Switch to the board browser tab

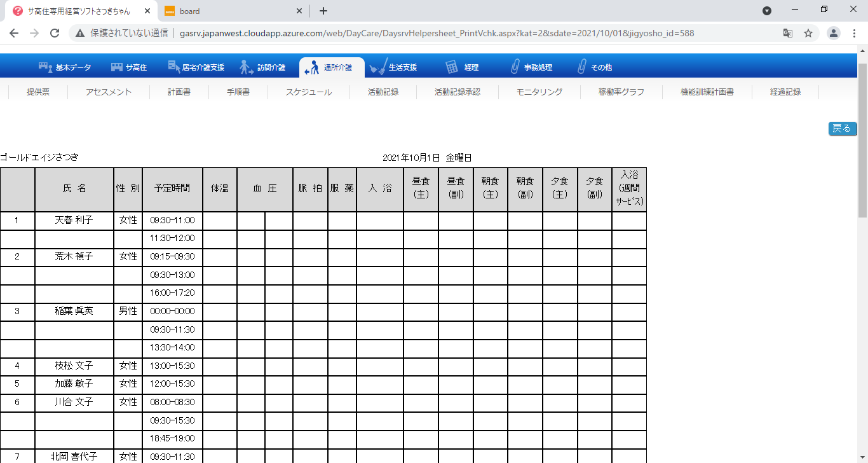coord(232,11)
